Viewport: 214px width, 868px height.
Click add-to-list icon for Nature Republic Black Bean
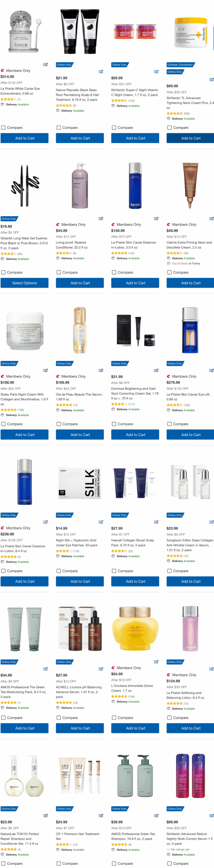[x=101, y=72]
